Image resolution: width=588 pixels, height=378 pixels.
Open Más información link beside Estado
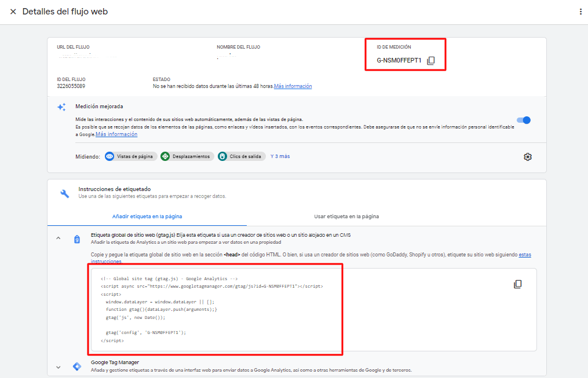(x=293, y=86)
